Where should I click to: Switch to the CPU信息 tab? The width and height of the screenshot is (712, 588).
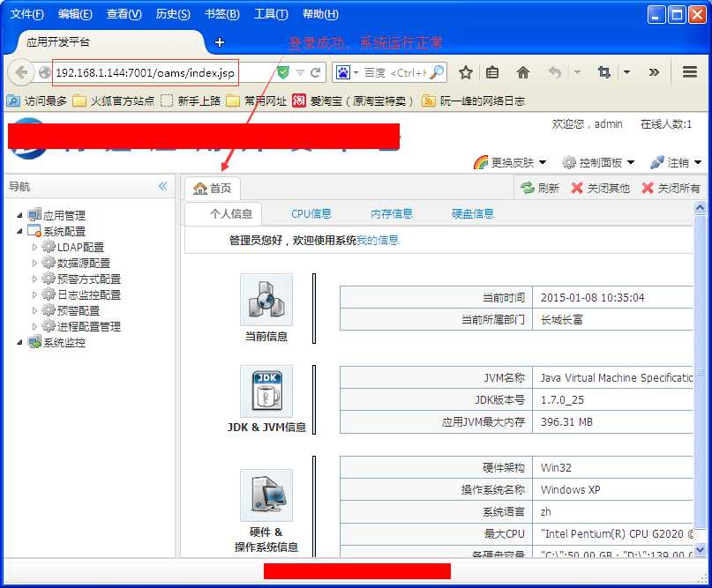[x=311, y=213]
